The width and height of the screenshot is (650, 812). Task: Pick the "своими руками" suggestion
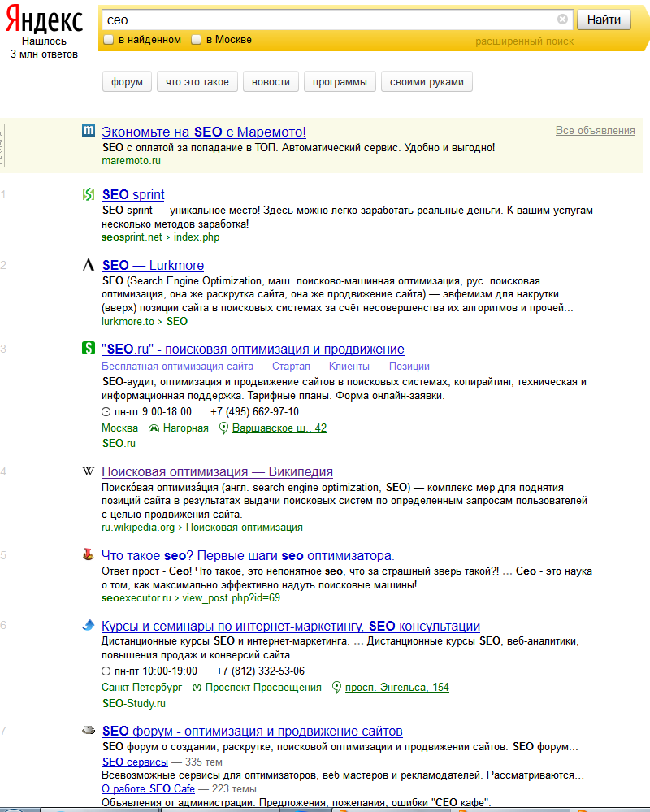click(427, 82)
